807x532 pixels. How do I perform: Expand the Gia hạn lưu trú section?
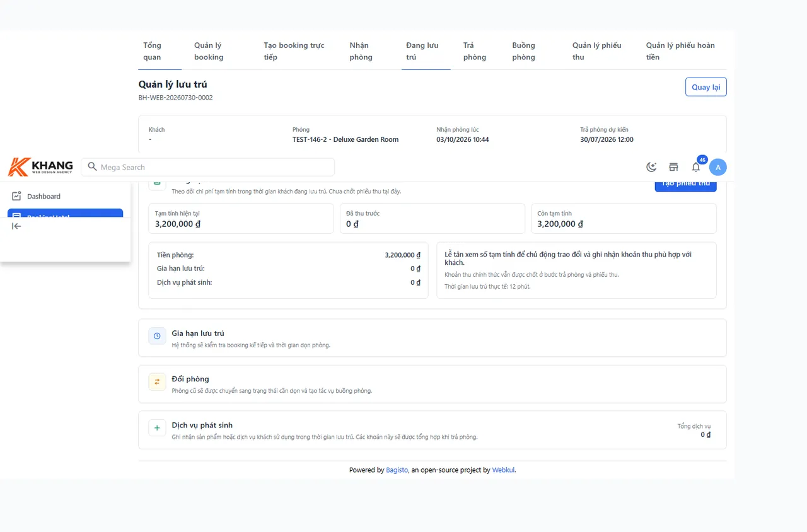[433, 338]
